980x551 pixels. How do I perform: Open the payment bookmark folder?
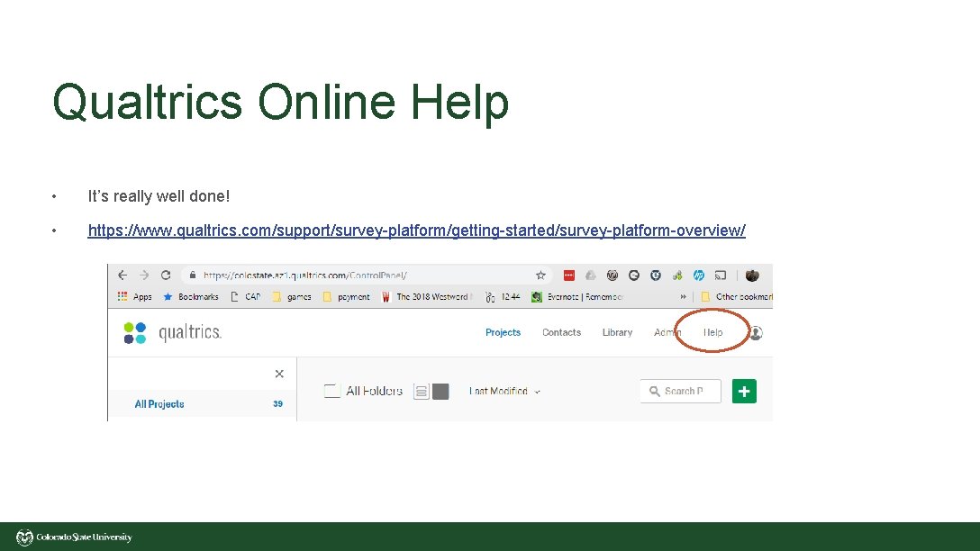point(346,297)
